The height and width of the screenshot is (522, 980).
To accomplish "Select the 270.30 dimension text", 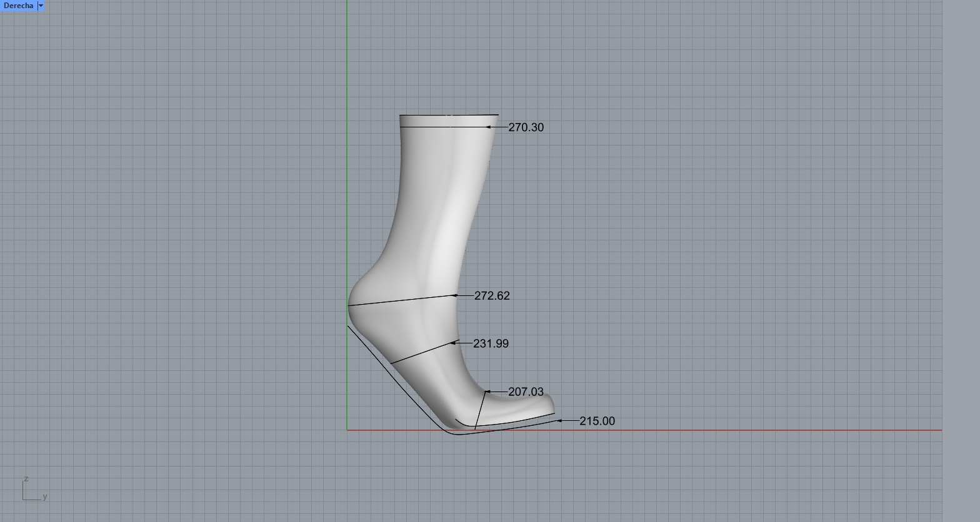I will point(526,127).
